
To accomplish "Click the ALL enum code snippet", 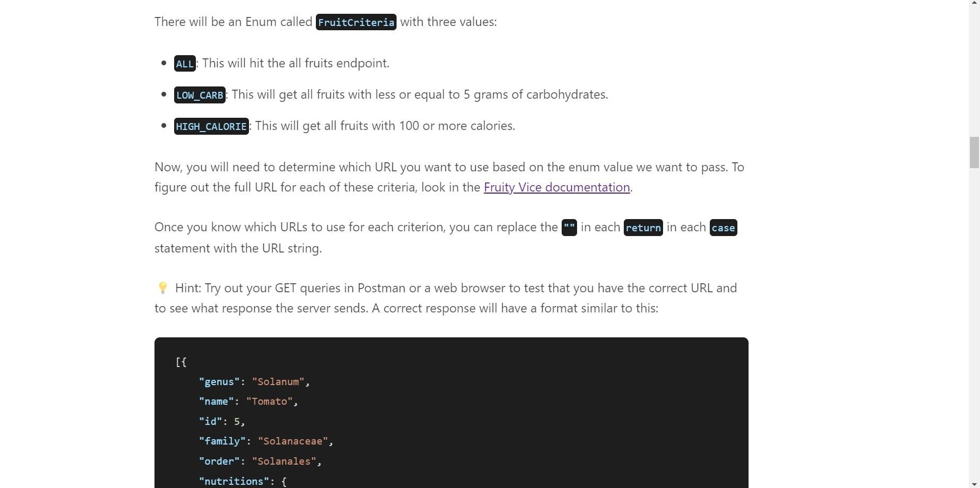I will point(184,64).
